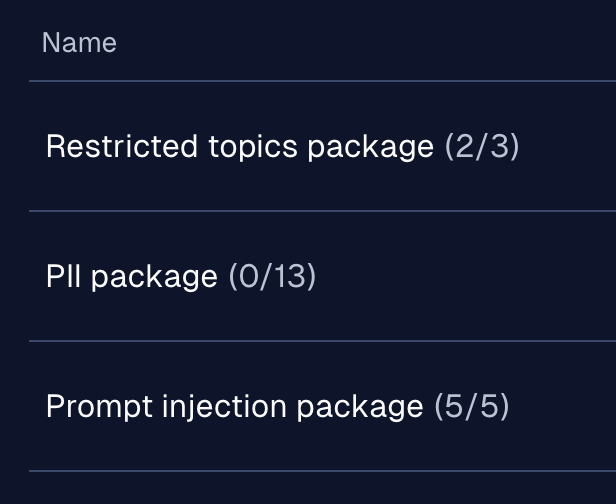
Task: Click the 'package' word in the PII row
Action: (154, 278)
